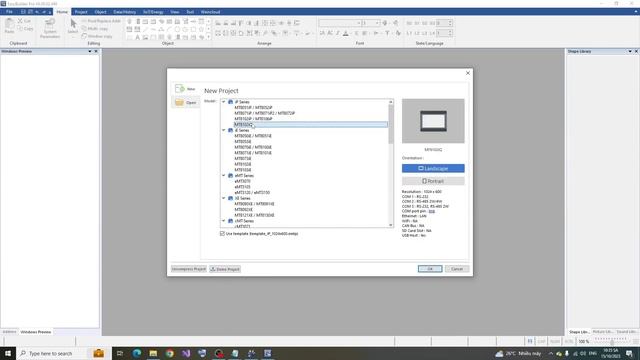Switch to the Weincloud ribbon tab
The height and width of the screenshot is (360, 640).
click(x=211, y=12)
